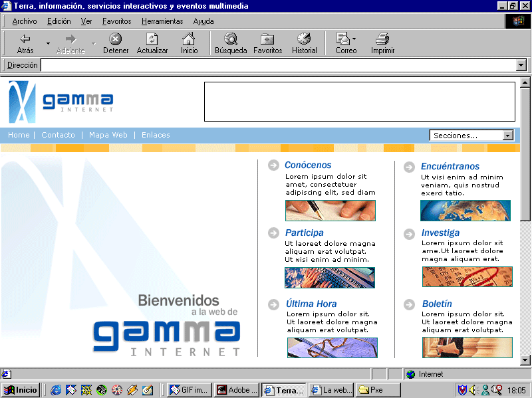Open the Herramientas menu
The height and width of the screenshot is (398, 532).
162,21
